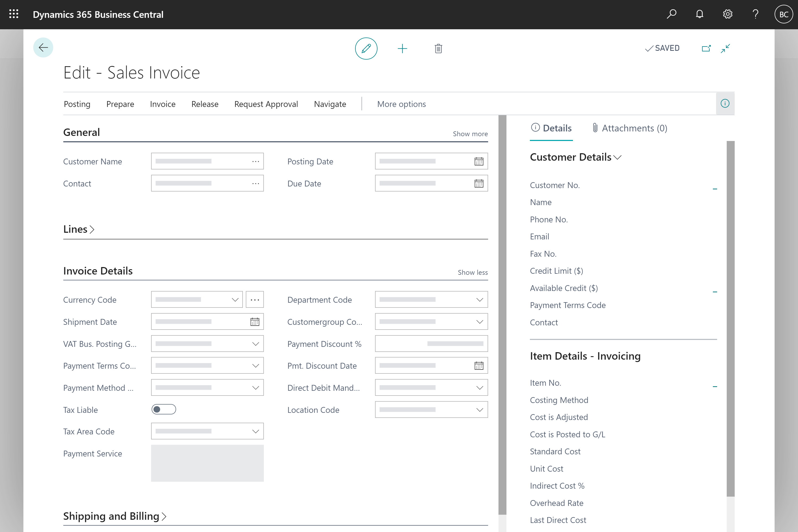The height and width of the screenshot is (532, 798).
Task: Click Show more in General section
Action: 470,134
